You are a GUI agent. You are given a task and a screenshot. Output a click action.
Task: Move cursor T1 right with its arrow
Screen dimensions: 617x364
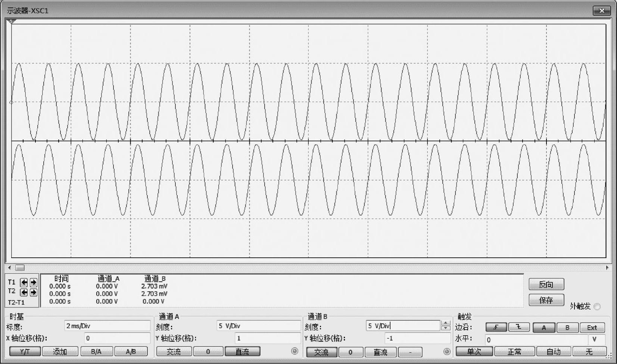[x=34, y=282]
